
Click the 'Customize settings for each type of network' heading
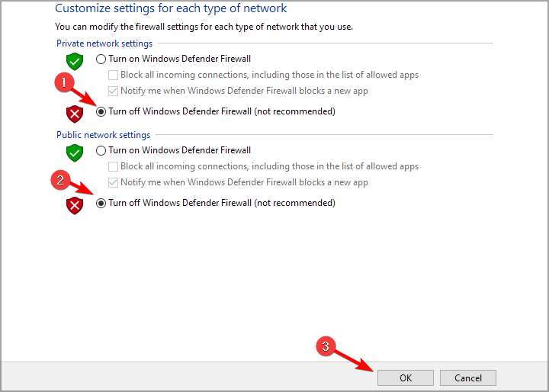click(171, 9)
